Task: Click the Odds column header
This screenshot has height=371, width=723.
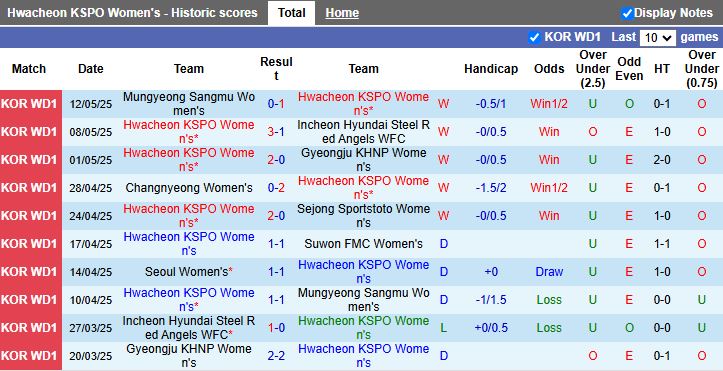Action: (x=549, y=69)
